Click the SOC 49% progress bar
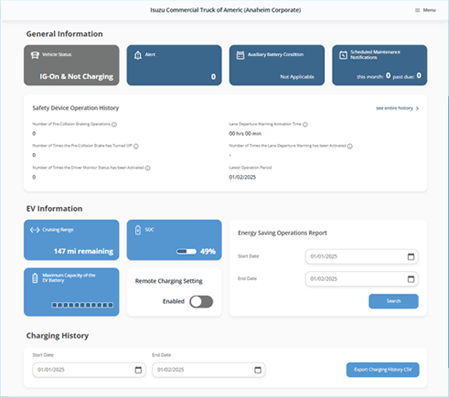449x397 pixels. [x=186, y=252]
